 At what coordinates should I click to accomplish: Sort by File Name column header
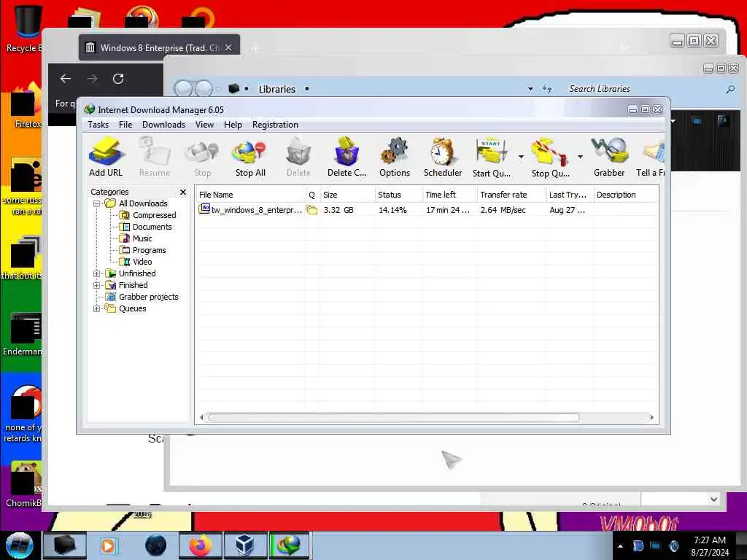click(251, 195)
